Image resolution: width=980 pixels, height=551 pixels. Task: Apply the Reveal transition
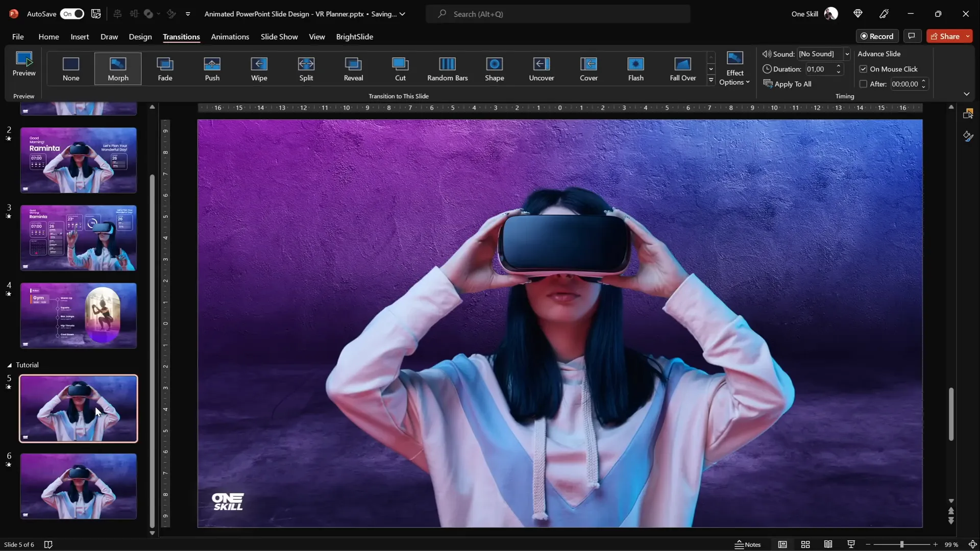pos(353,69)
